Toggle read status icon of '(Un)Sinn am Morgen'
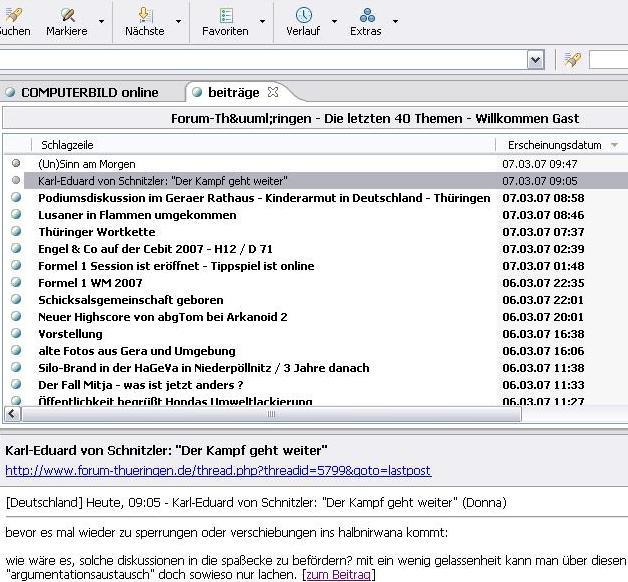This screenshot has height=582, width=628. (x=16, y=163)
